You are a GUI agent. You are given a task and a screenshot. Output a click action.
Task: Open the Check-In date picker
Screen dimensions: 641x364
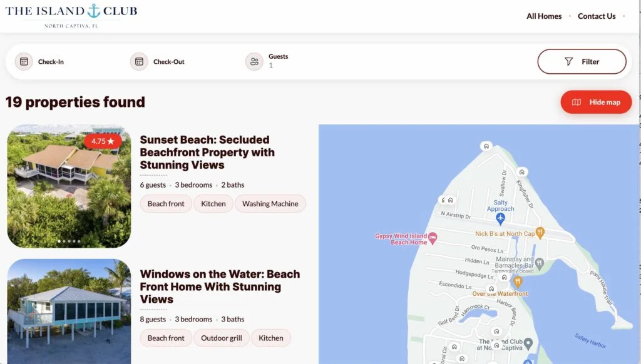click(51, 62)
